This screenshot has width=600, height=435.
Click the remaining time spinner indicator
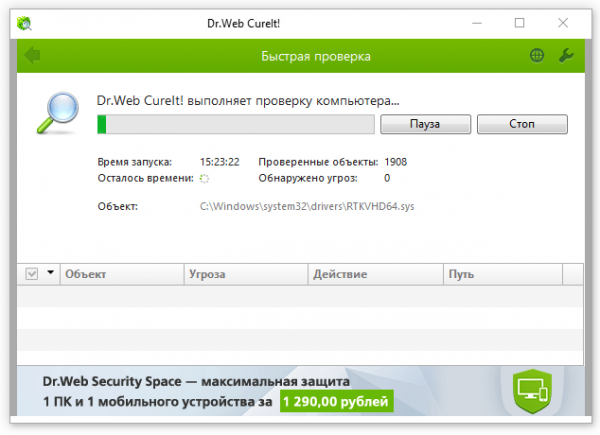pos(204,178)
